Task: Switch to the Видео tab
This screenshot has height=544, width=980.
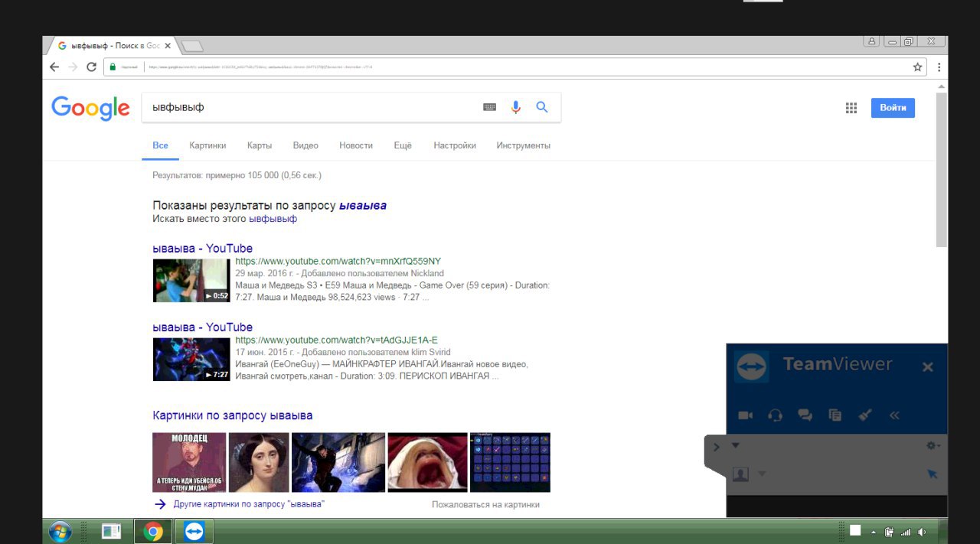Action: point(305,145)
